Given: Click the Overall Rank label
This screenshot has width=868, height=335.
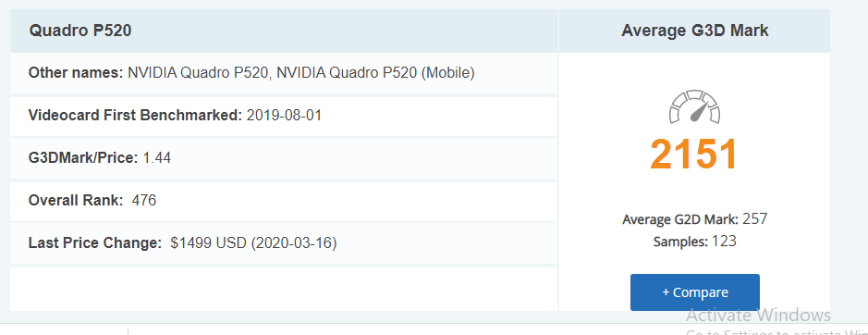Looking at the screenshot, I should [x=76, y=200].
